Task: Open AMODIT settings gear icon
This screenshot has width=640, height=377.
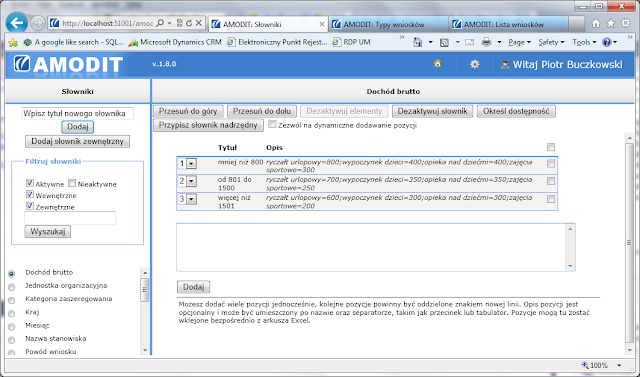Action: point(474,64)
